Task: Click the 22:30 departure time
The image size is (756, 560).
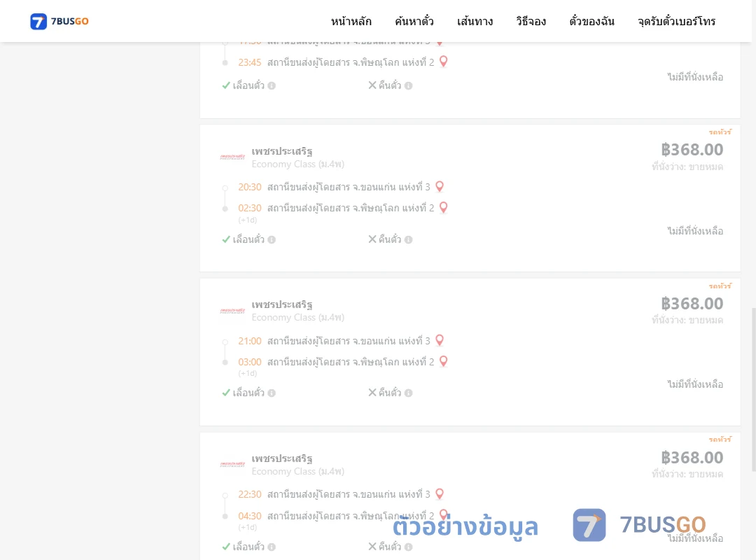Action: point(250,494)
